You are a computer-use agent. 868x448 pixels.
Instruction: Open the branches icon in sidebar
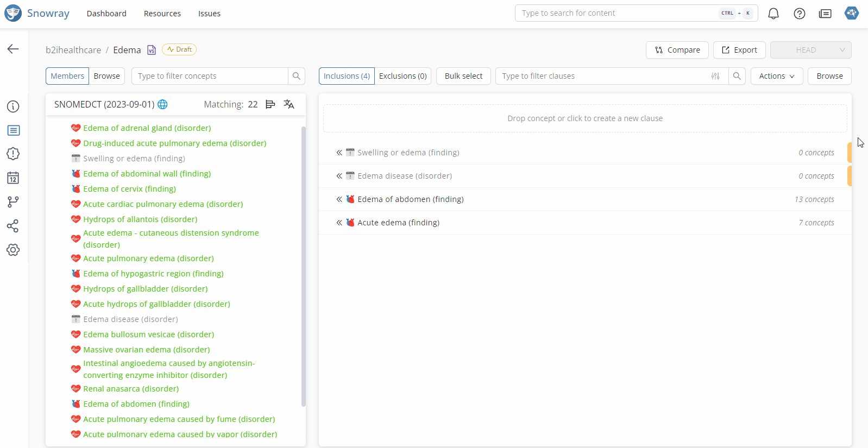13,202
